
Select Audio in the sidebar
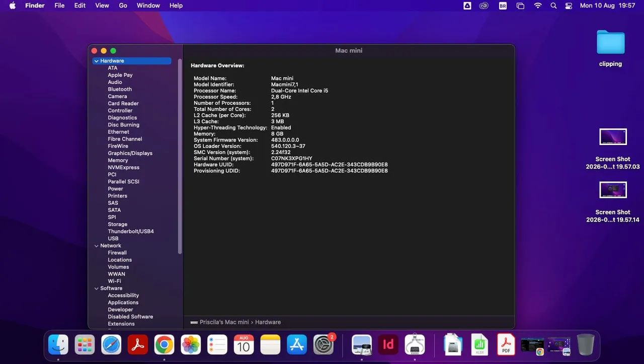(x=115, y=82)
